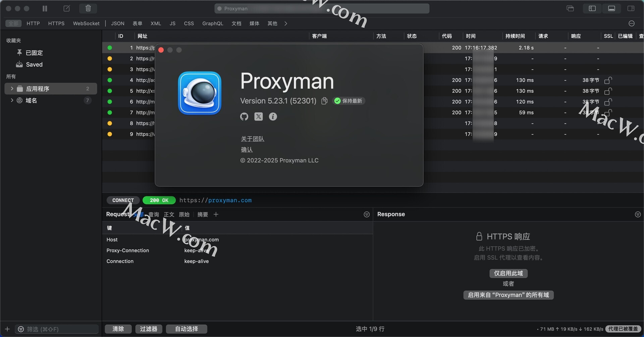Screen dimensions: 644x337
Task: Select the GraphQL filter tab
Action: click(x=213, y=23)
